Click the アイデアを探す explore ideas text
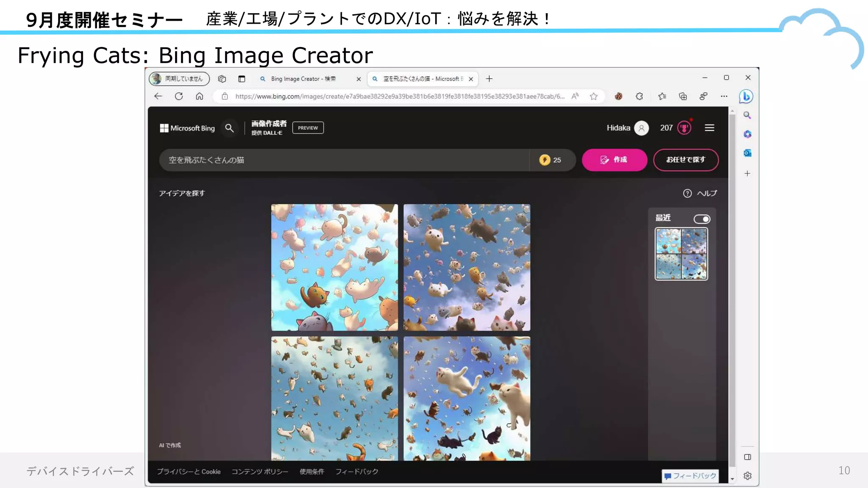The height and width of the screenshot is (488, 868). [182, 193]
